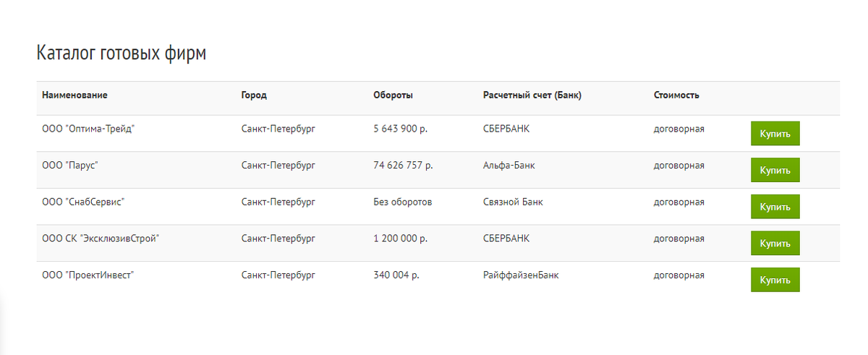
Task: Click the Стоимость column header
Action: click(x=676, y=95)
